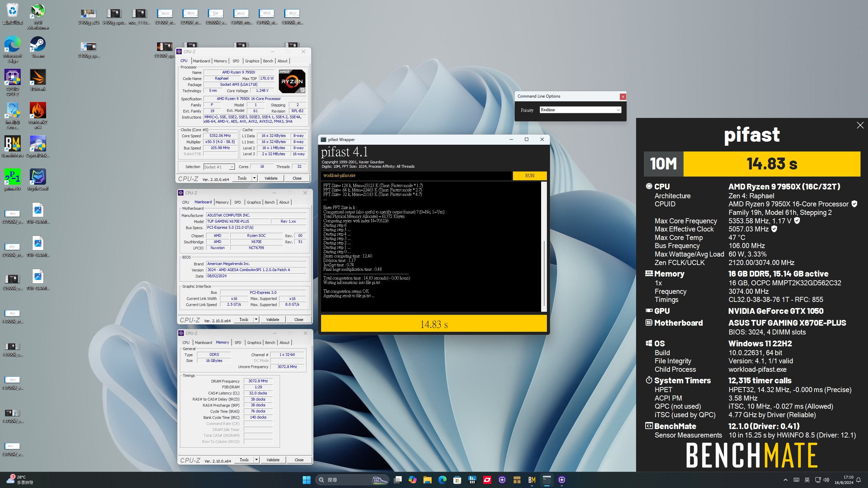Open File Explorer from the taskbar

pyautogui.click(x=427, y=480)
